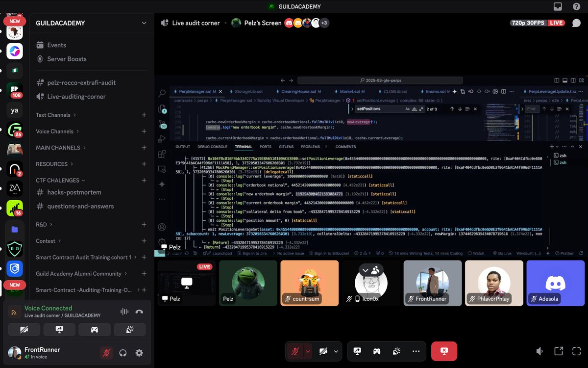Open server icon with 16 badge

(15, 208)
